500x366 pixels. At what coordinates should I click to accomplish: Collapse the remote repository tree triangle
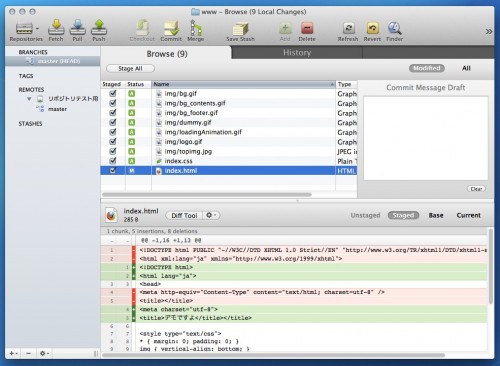pyautogui.click(x=29, y=99)
